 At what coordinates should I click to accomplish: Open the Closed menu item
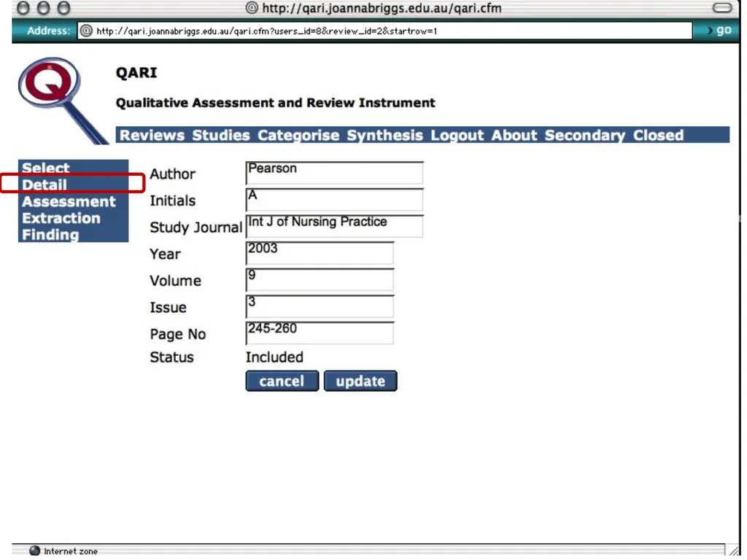point(658,135)
